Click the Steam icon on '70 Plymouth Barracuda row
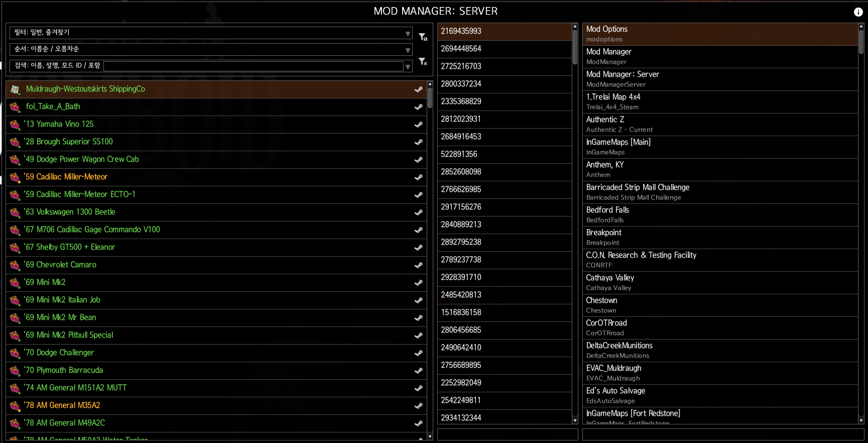This screenshot has height=443, width=868. point(418,371)
